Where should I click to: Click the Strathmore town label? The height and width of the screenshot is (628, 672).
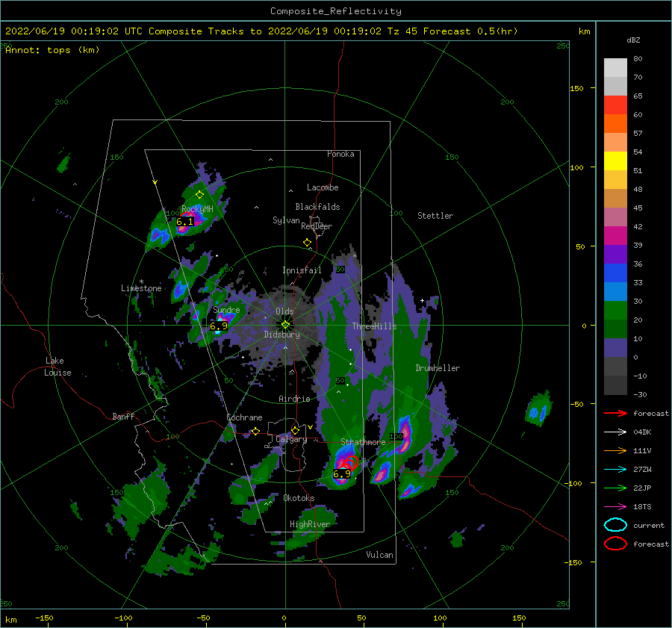(x=363, y=441)
